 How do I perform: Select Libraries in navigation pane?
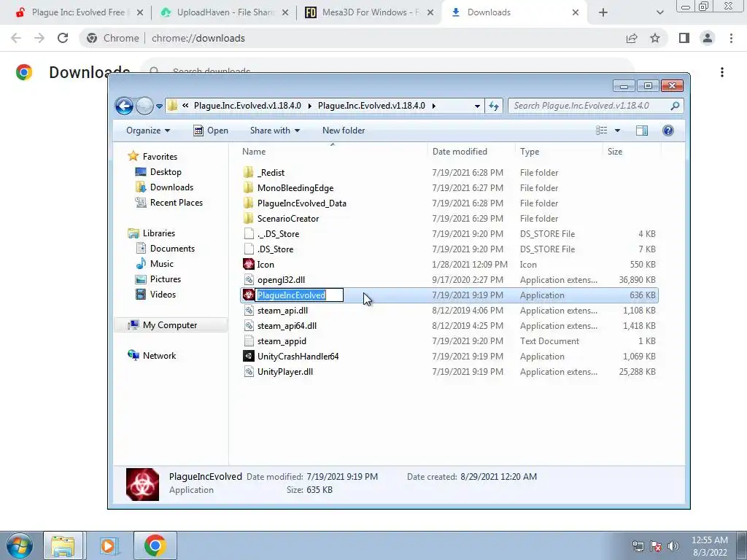coord(152,233)
